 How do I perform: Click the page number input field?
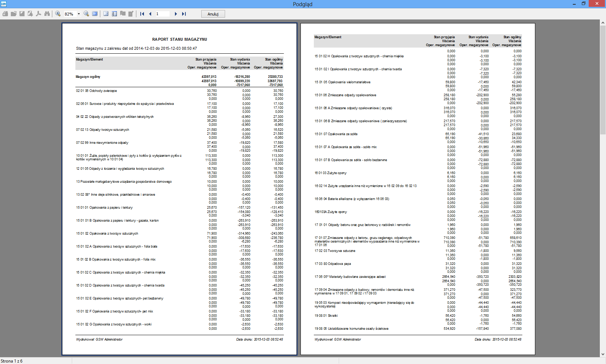coord(162,14)
